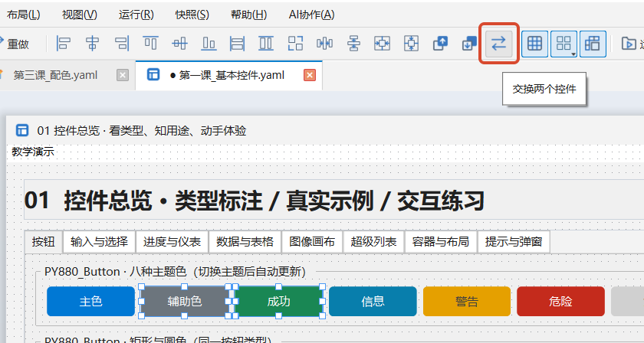This screenshot has width=644, height=343.
Task: Click the blue 主色 button
Action: click(90, 301)
